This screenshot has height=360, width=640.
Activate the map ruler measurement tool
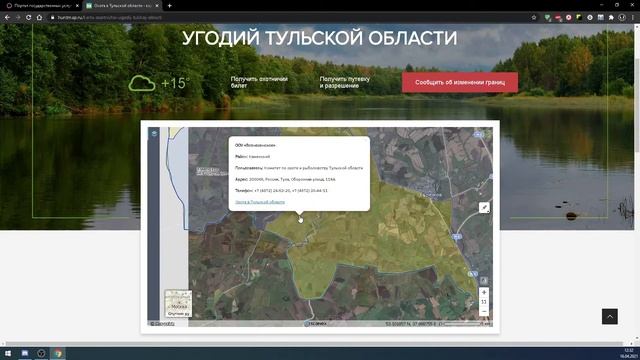(x=484, y=207)
